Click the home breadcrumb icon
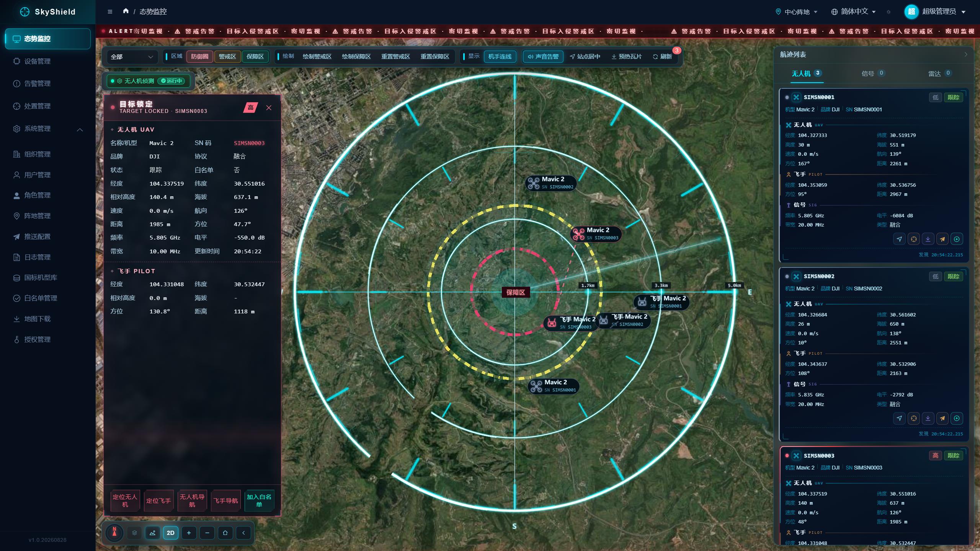Image resolution: width=980 pixels, height=551 pixels. click(126, 11)
